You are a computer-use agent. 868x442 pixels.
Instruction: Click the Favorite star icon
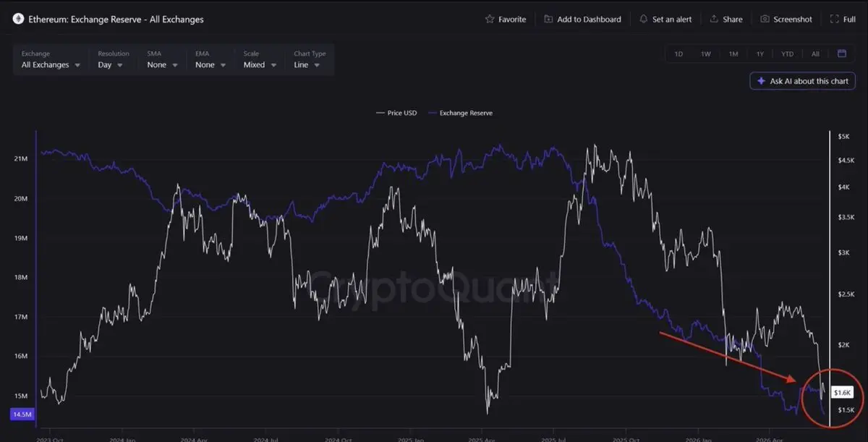[x=490, y=19]
